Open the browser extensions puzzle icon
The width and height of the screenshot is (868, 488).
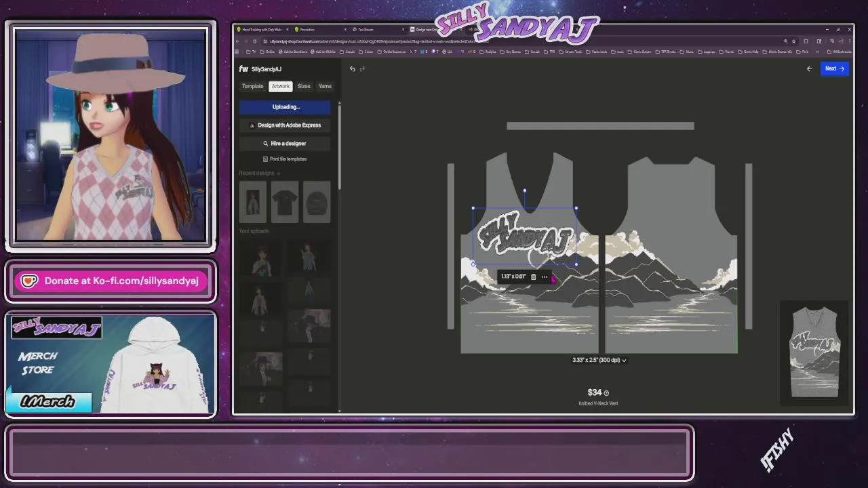(x=806, y=41)
